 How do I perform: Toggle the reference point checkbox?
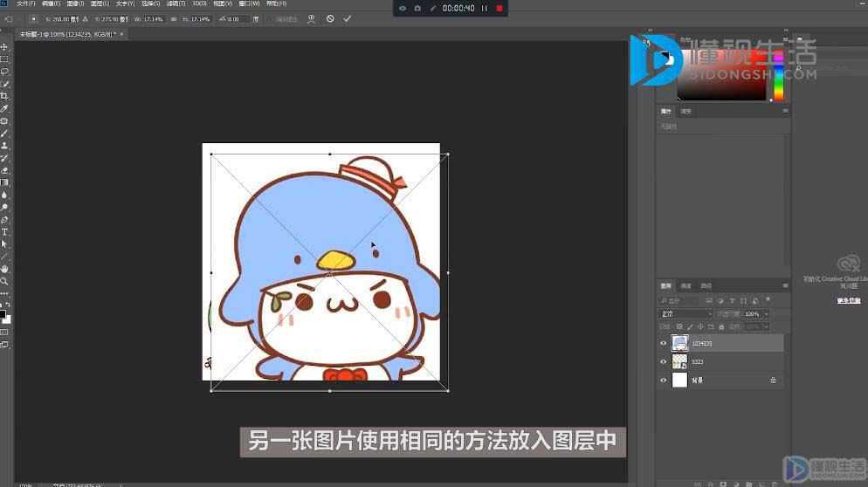click(33, 19)
